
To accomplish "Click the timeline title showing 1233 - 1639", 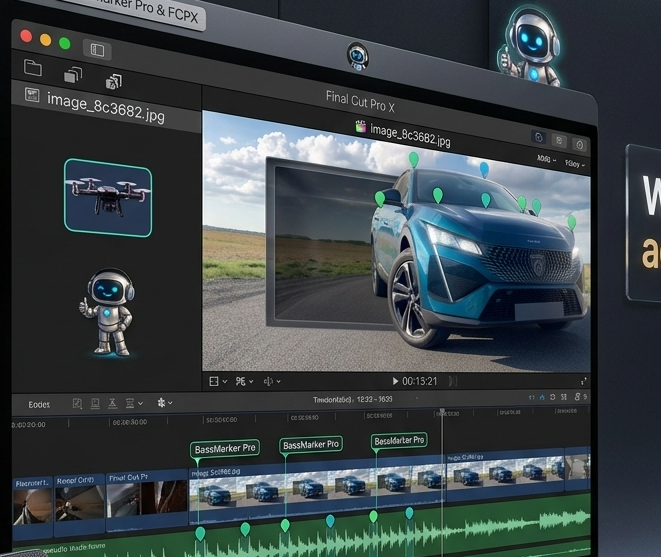I will [353, 399].
